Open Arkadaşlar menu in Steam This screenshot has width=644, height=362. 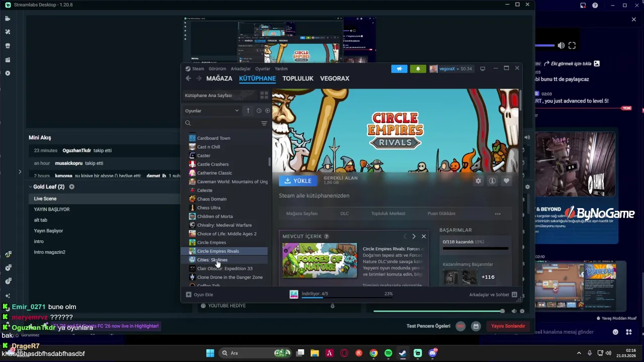(240, 69)
